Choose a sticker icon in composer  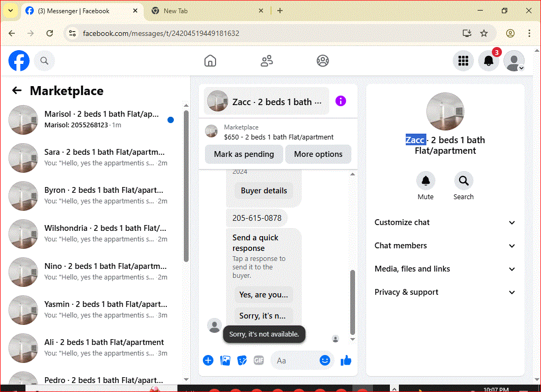[x=242, y=360]
